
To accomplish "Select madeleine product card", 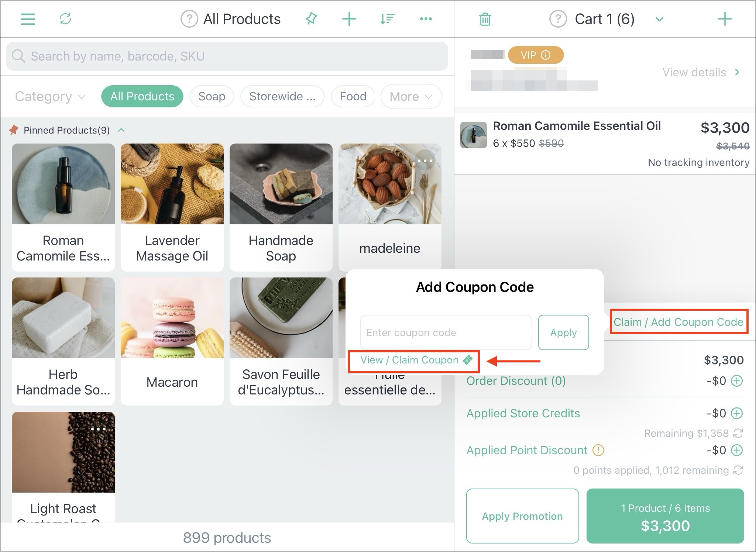I will click(x=390, y=207).
